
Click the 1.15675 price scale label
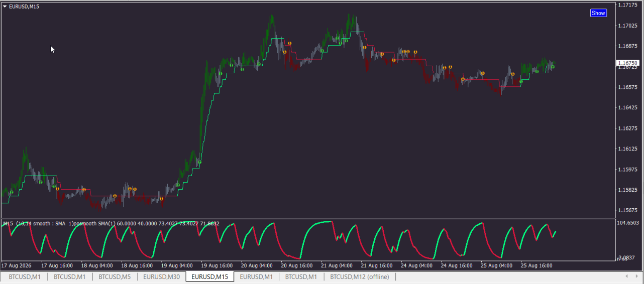(x=628, y=210)
